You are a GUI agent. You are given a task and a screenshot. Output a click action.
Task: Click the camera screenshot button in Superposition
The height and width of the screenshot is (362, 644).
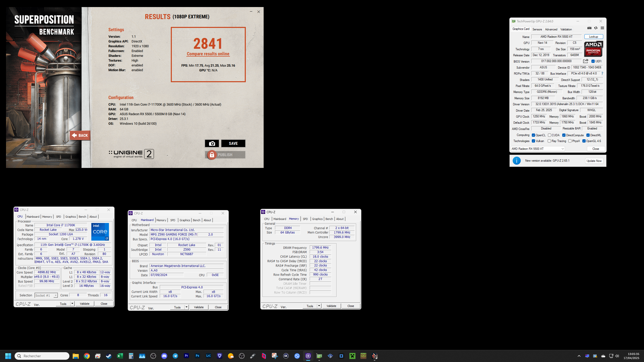pos(212,143)
